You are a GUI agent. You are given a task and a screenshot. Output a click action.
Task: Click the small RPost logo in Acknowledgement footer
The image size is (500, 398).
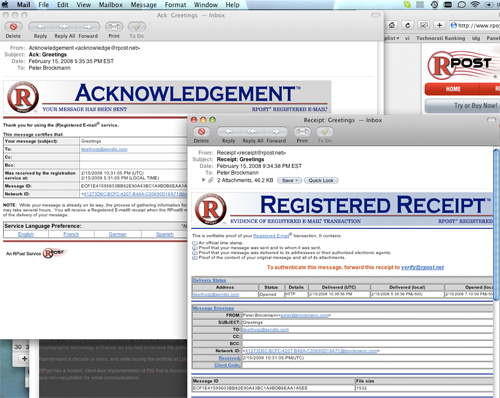[55, 253]
